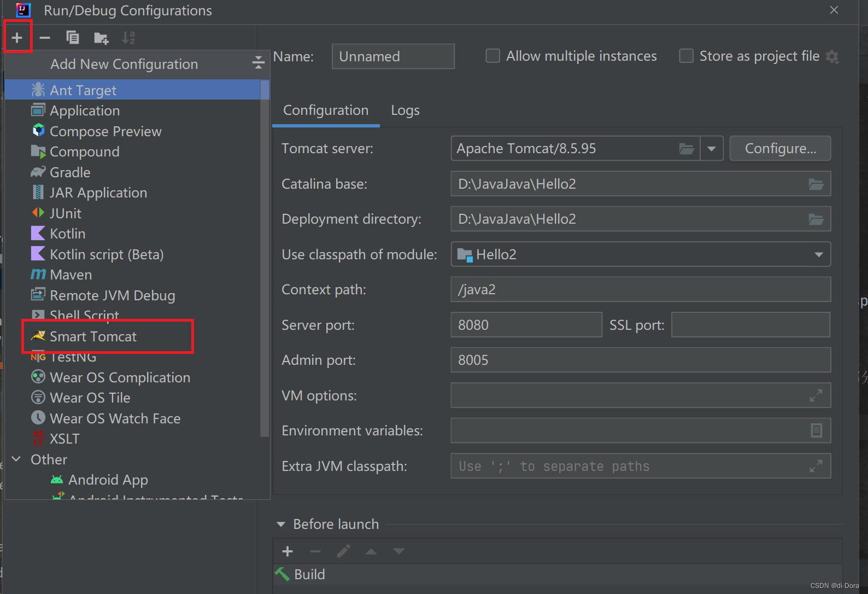This screenshot has height=594, width=868.
Task: Pick Gradle configuration type
Action: pyautogui.click(x=133, y=172)
